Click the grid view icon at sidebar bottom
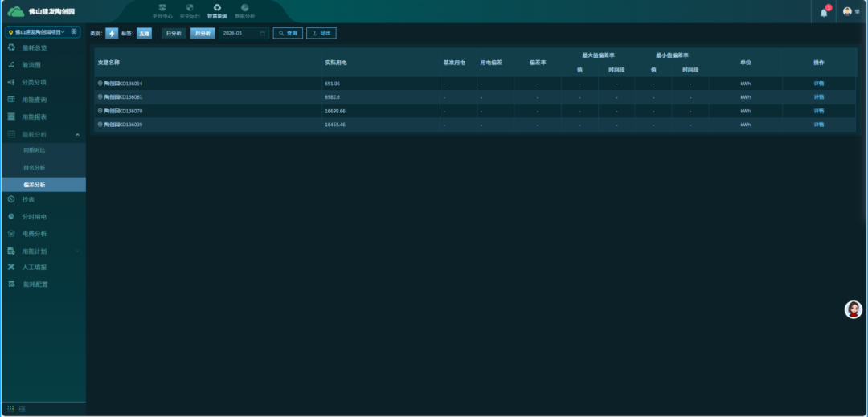 pyautogui.click(x=11, y=409)
